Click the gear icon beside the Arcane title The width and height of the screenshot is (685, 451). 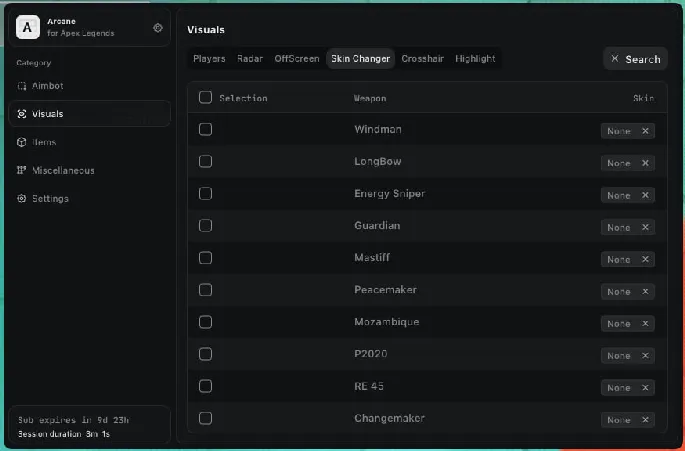click(157, 28)
